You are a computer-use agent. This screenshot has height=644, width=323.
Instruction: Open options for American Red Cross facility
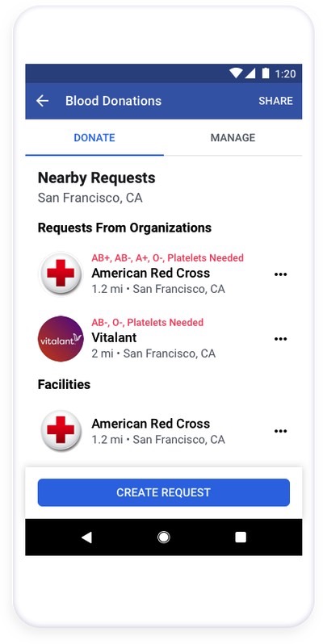pos(280,431)
